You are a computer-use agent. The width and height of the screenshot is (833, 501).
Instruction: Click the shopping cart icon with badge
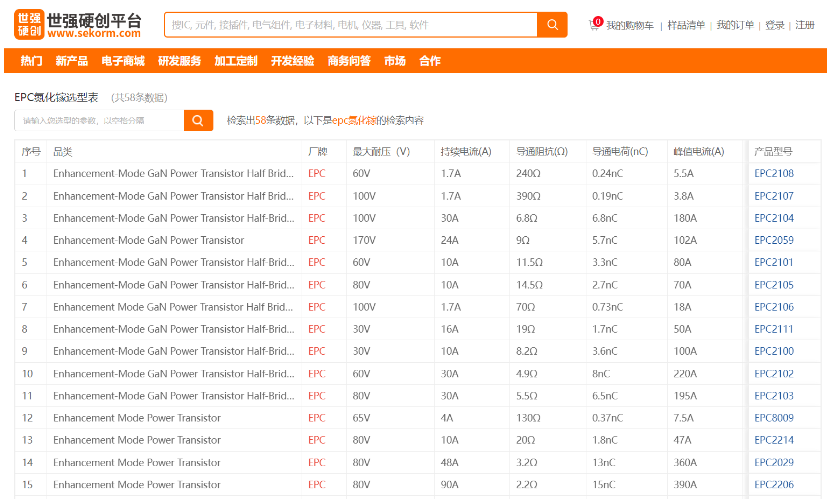coord(595,24)
